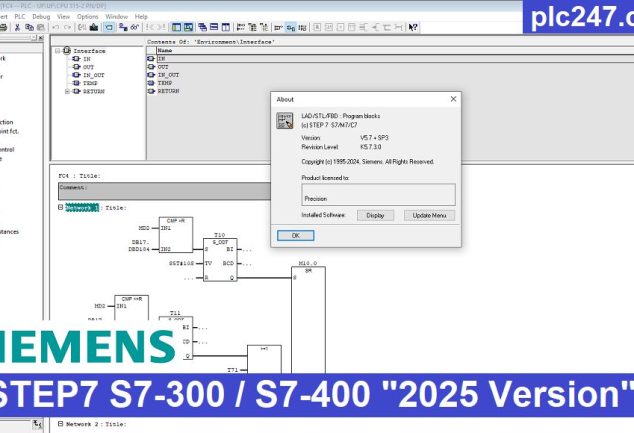The height and width of the screenshot is (433, 634).
Task: Click the DBD104 operand text
Action: pyautogui.click(x=139, y=249)
